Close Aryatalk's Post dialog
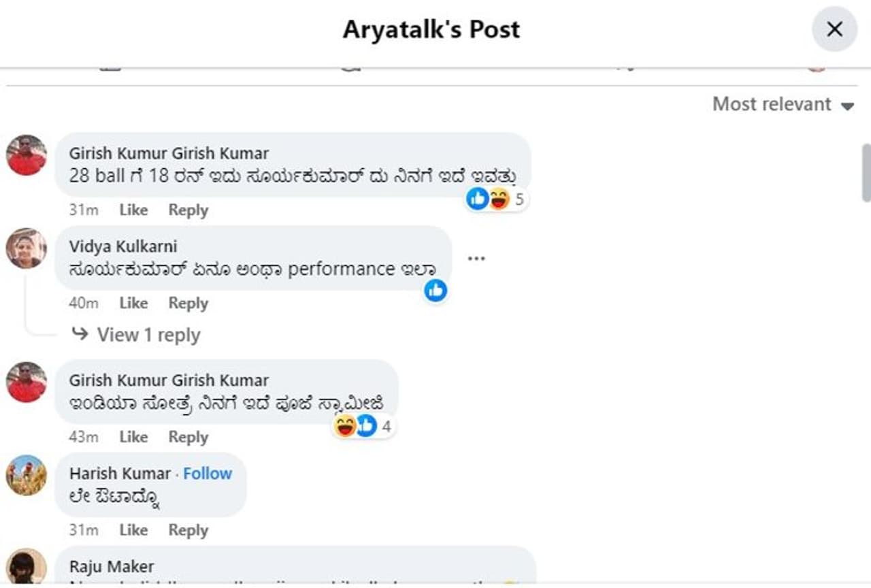Screen dimensions: 871x588 coord(834,29)
